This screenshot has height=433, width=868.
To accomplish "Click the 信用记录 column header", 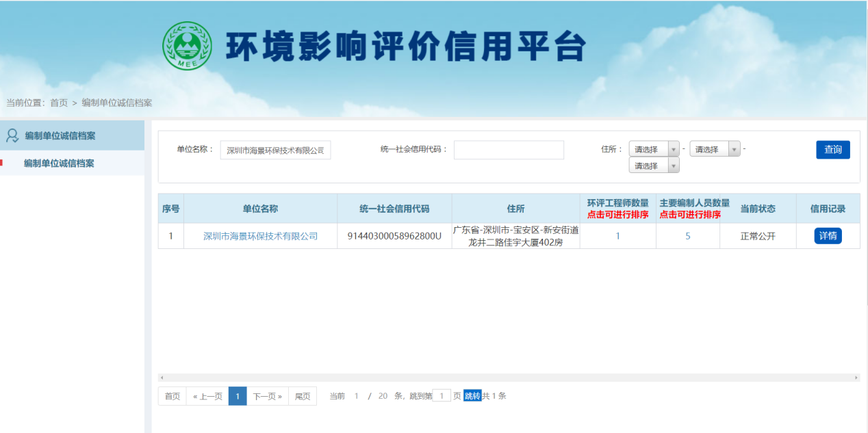I will click(x=828, y=209).
